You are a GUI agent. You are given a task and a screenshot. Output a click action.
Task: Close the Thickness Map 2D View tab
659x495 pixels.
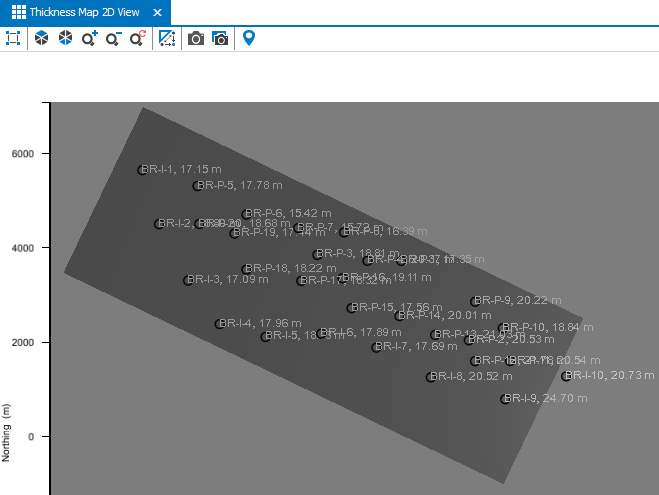158,12
